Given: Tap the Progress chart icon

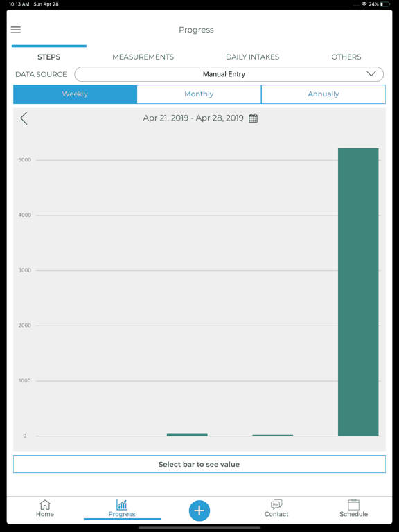Looking at the screenshot, I should coord(122,504).
